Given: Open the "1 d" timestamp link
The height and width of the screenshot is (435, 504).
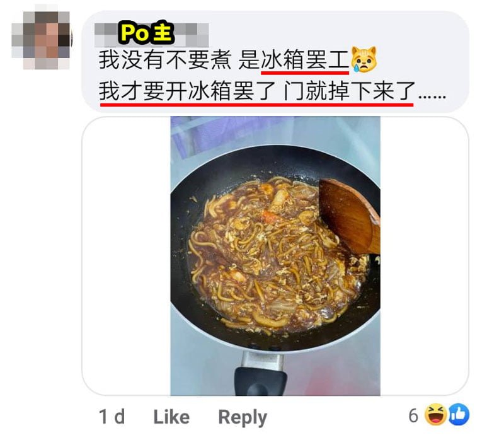Looking at the screenshot, I should 112,417.
